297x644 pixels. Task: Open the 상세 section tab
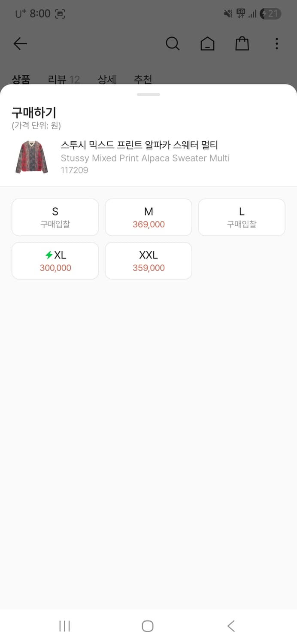[107, 79]
